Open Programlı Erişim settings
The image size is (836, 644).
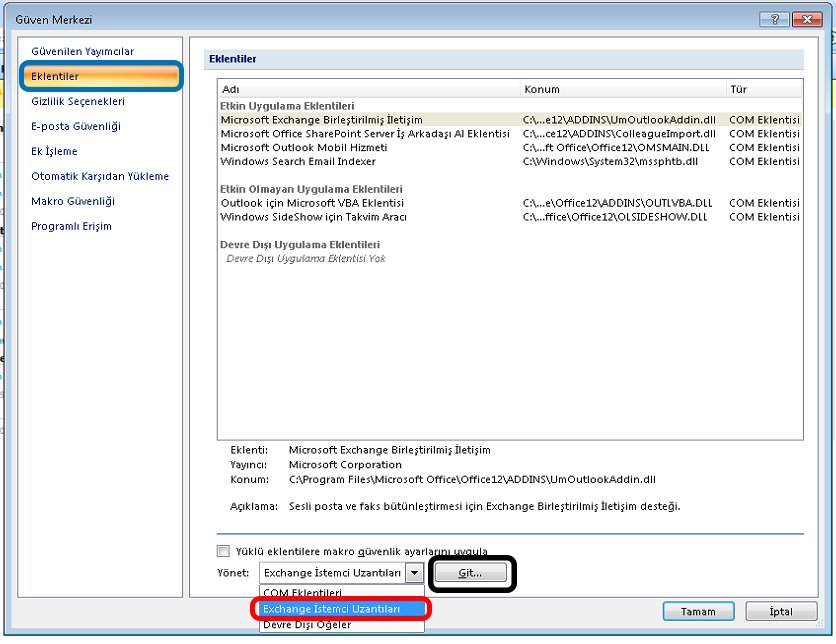tap(71, 227)
